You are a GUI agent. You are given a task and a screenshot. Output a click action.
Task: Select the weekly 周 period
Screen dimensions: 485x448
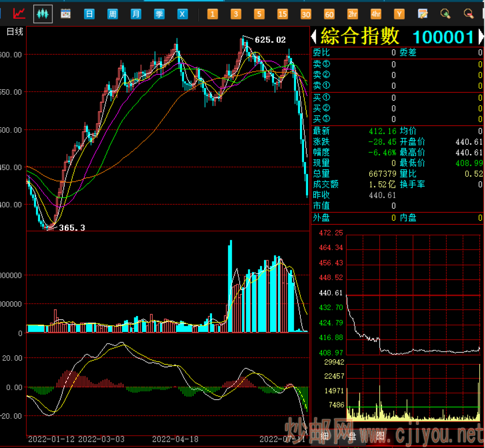point(113,14)
